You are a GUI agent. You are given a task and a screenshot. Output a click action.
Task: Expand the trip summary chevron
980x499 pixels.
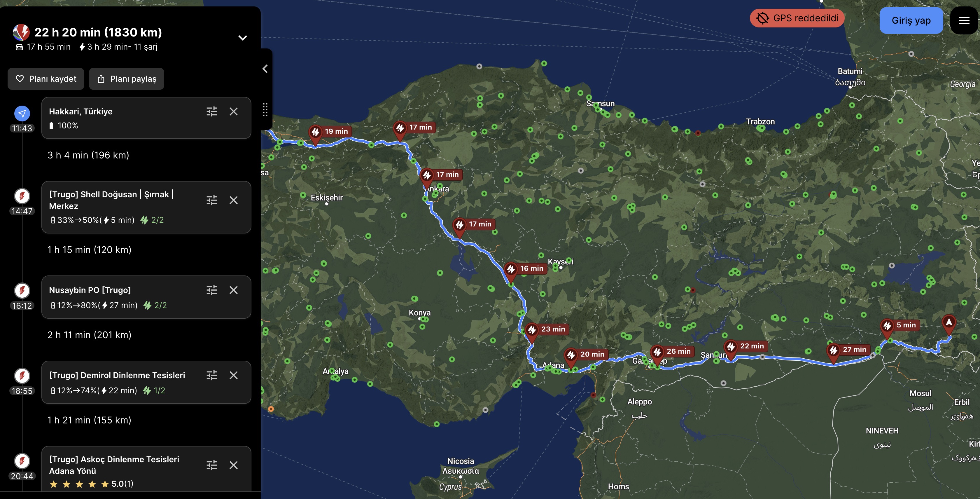[242, 38]
